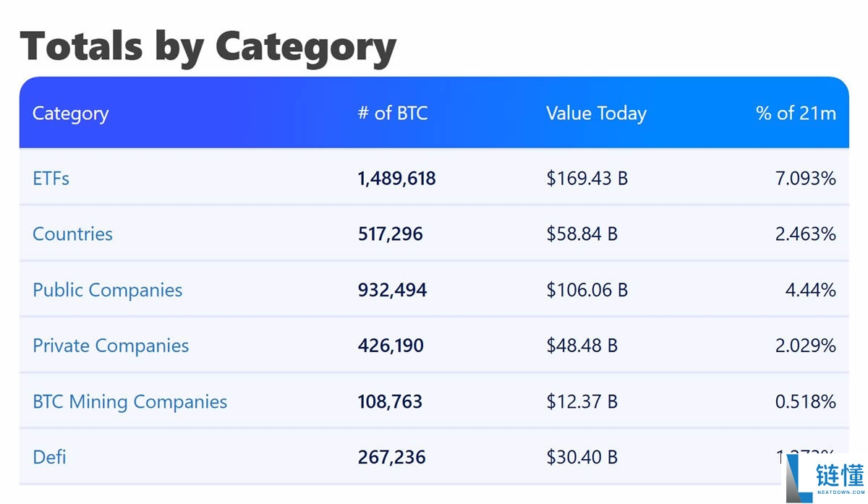Open the BTC Mining Companies link

(129, 402)
